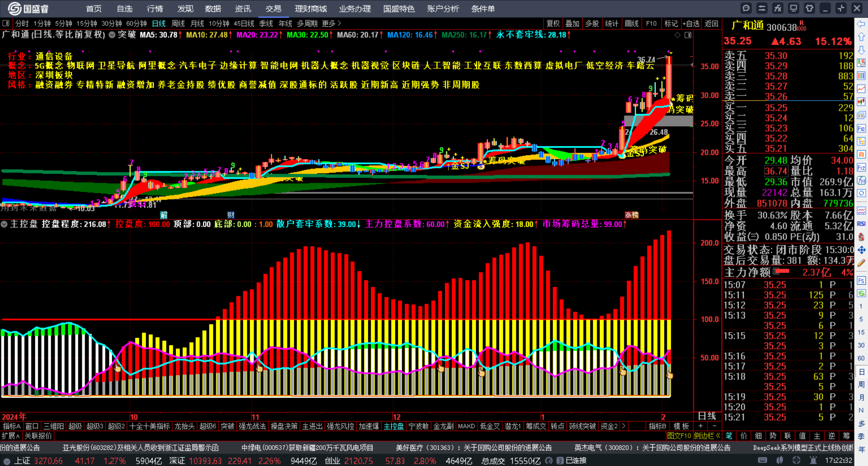Open the news document sidebar icon
Screen dimensions: 868x466
861,115
